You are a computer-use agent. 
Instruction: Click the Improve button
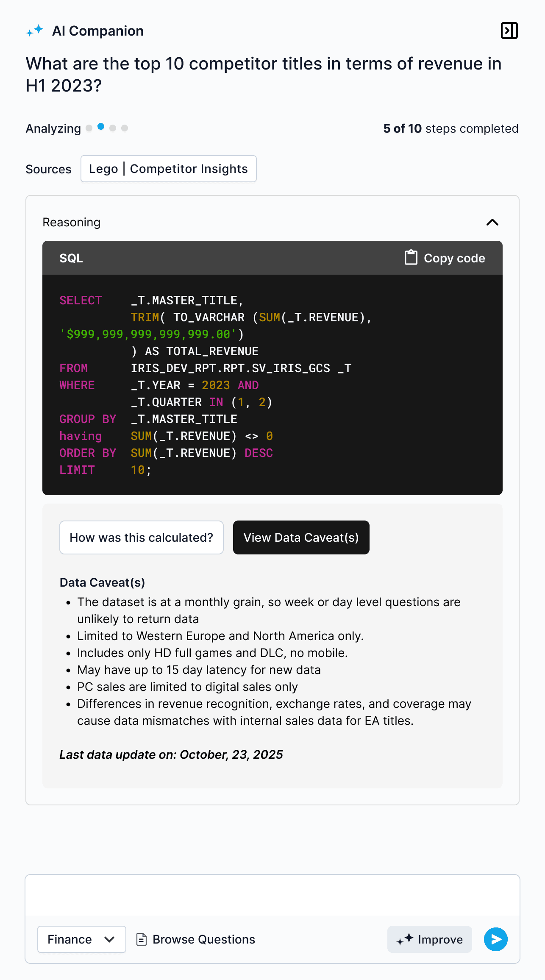430,939
